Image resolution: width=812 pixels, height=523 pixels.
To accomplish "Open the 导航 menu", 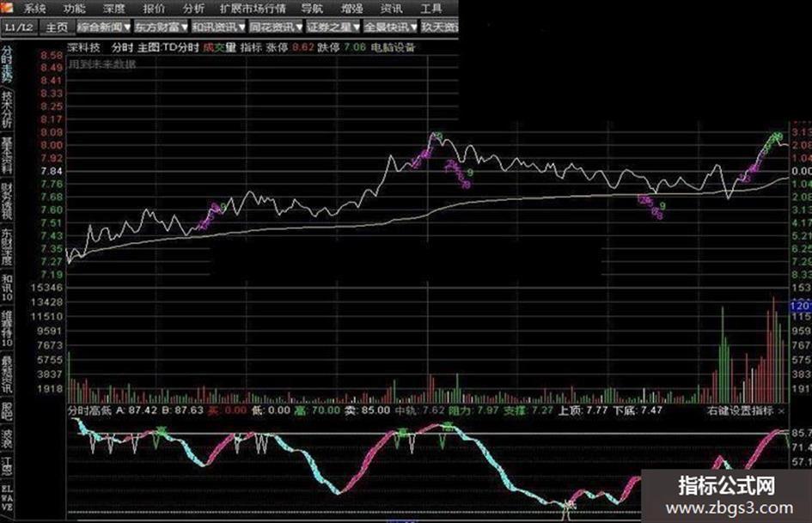I will tap(312, 9).
